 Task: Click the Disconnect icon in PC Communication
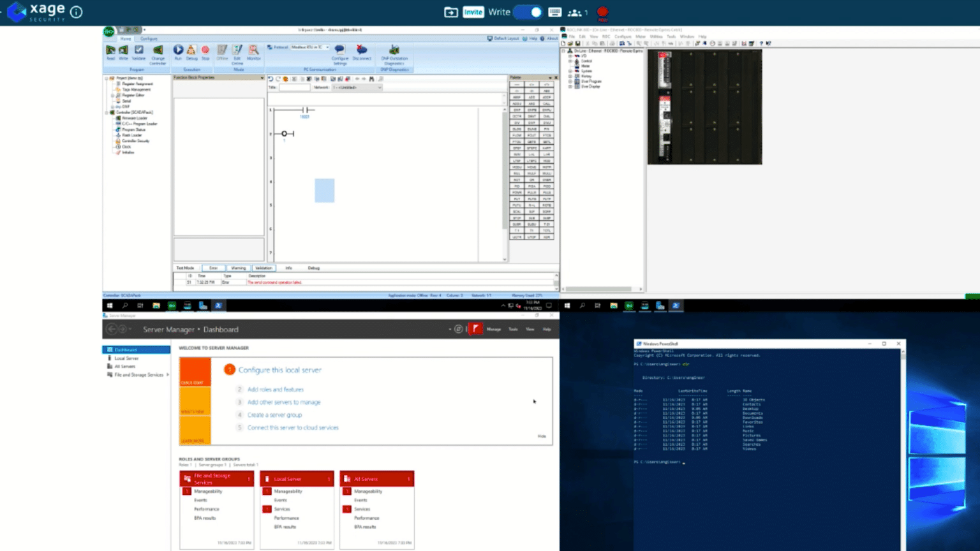362,50
